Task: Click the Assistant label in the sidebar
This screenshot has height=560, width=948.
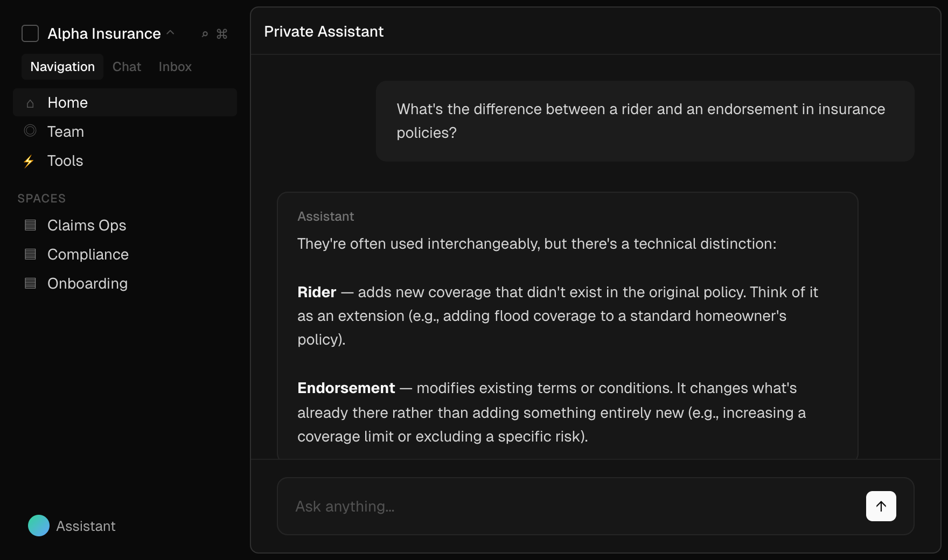Action: (x=85, y=526)
